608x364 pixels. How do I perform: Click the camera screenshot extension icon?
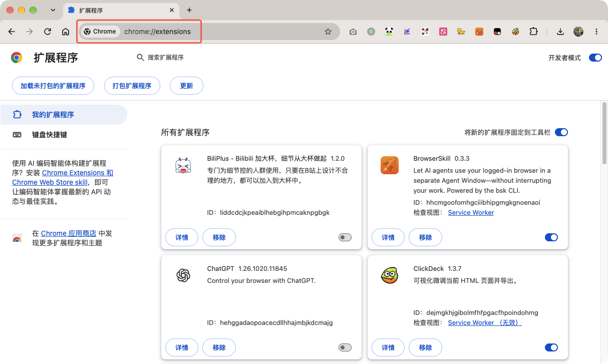coord(353,32)
